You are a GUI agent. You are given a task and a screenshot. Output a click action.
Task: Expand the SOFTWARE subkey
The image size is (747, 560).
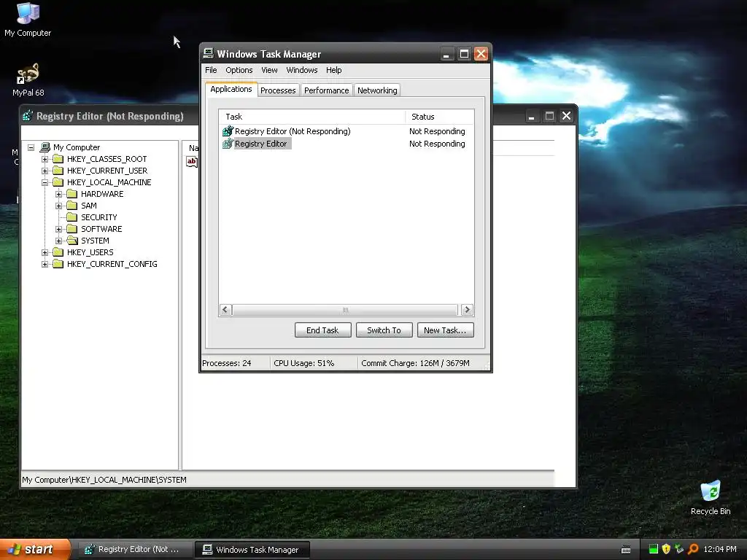58,229
